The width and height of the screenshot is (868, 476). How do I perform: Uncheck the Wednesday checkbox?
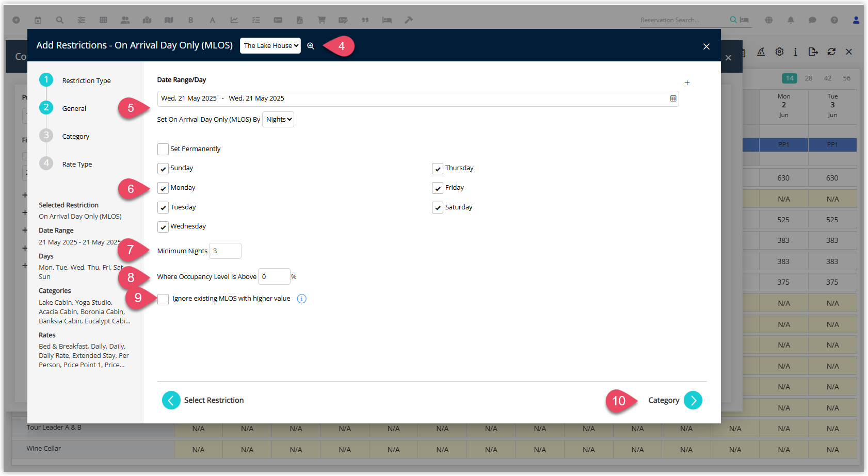pyautogui.click(x=163, y=227)
